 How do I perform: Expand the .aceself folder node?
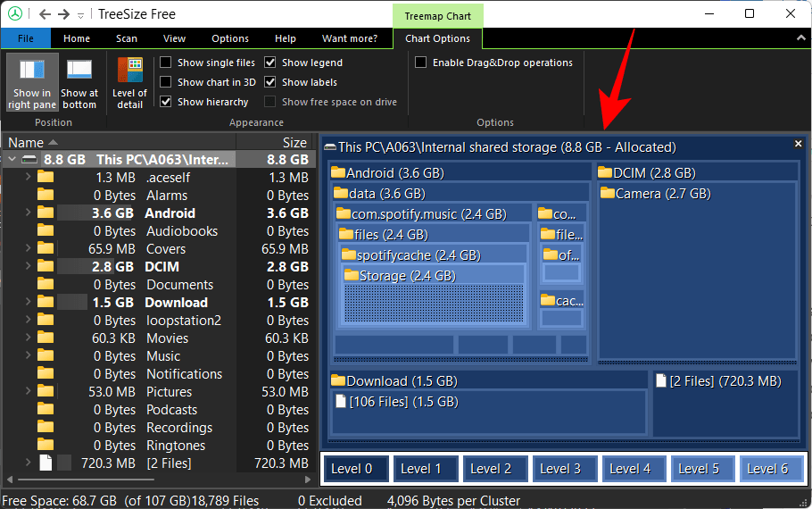tap(28, 177)
